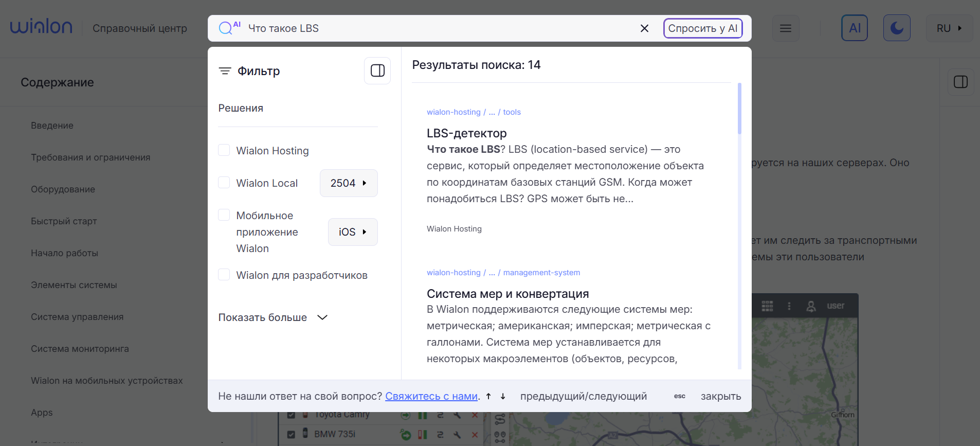Viewport: 980px width, 446px height.
Task: Open 'Элементы системы' in the contents
Action: [74, 285]
